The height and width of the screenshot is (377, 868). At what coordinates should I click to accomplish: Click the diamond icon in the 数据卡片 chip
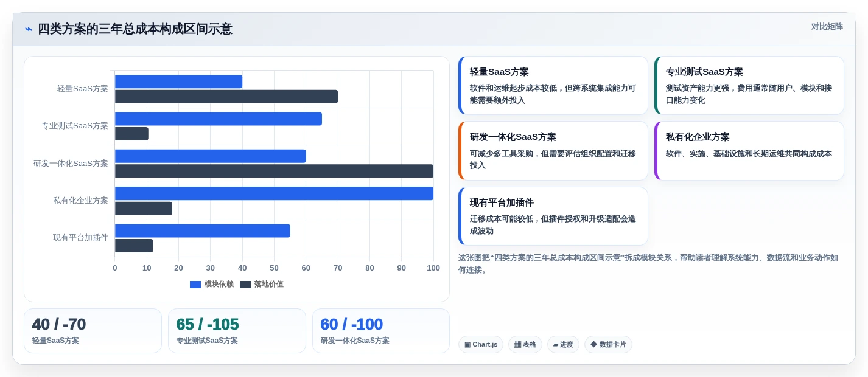[593, 345]
